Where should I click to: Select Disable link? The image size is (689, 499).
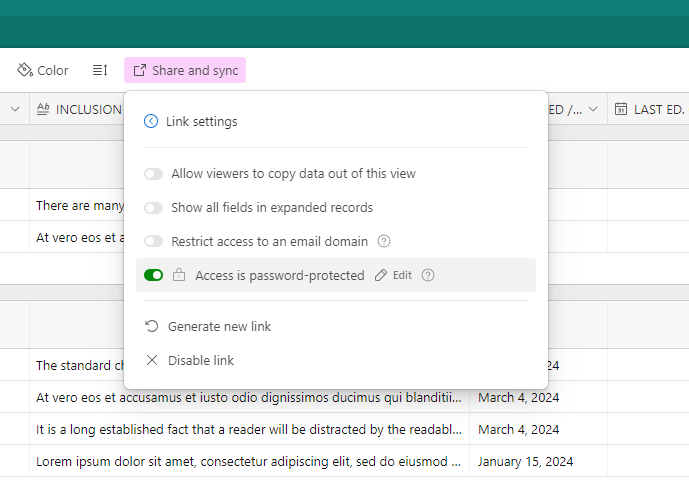click(x=189, y=360)
